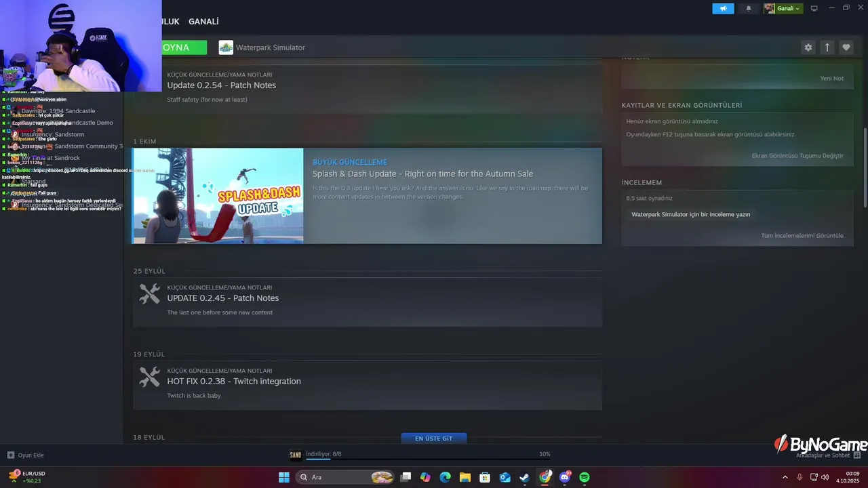Write a review for Waterpark Simulator

(690, 214)
